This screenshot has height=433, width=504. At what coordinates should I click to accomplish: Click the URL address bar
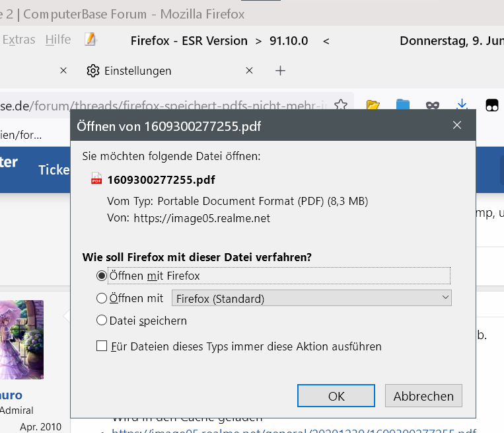(164, 106)
